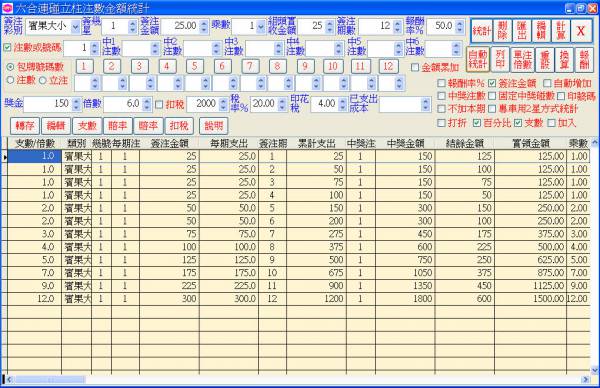Viewport: 600px width, 388px height.
Task: Click number button 12 in number row
Action: point(388,67)
